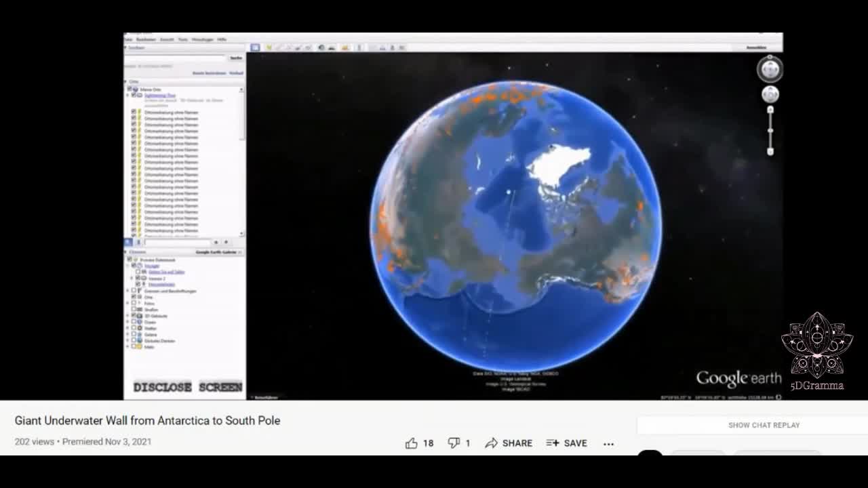Click the Add Placemark toolbar icon
This screenshot has width=868, height=488.
point(269,47)
